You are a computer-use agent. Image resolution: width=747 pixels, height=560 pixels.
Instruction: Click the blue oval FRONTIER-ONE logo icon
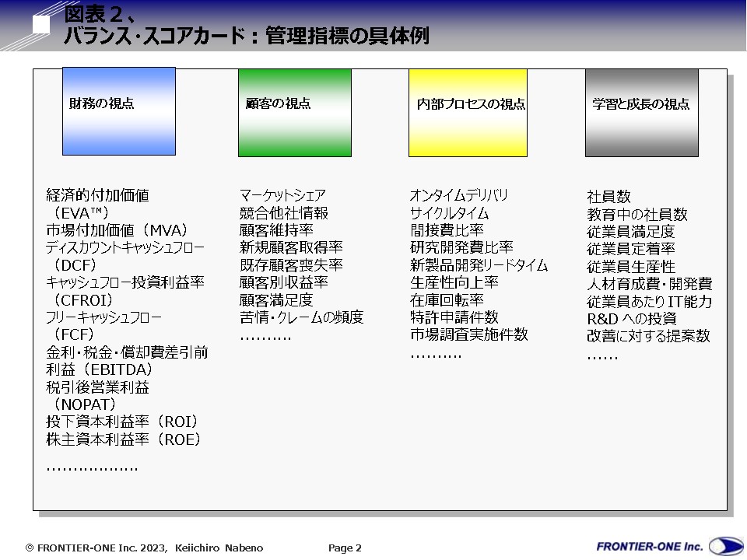pos(725,547)
